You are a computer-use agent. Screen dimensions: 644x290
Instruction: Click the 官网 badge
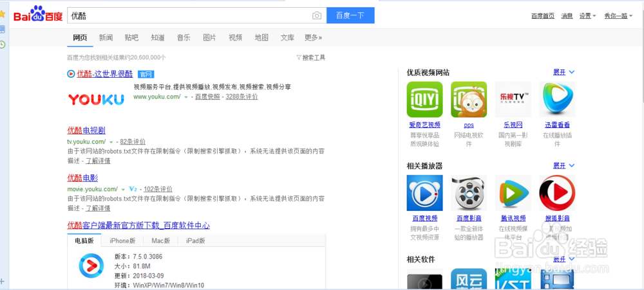coord(146,74)
